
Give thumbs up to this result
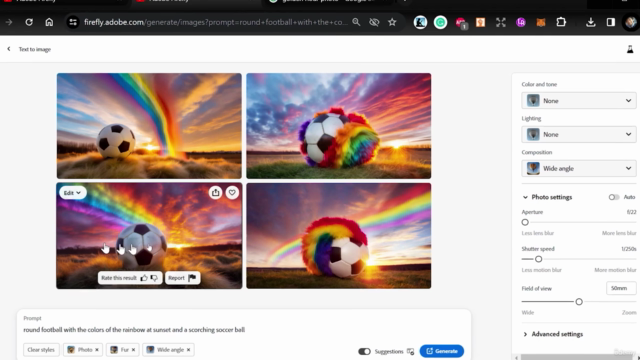(x=144, y=278)
